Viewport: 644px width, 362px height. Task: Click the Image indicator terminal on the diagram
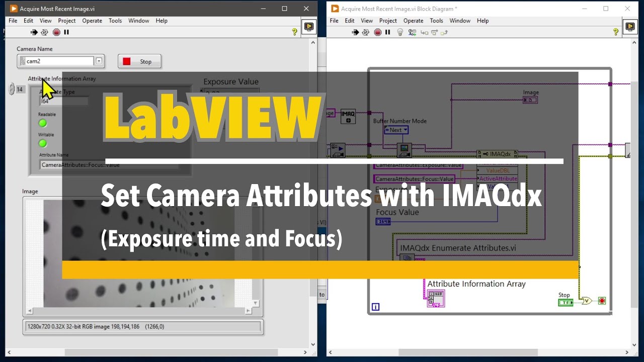pos(530,100)
